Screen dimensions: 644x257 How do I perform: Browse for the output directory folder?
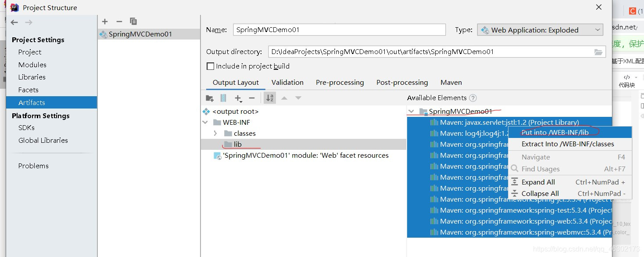tap(598, 52)
